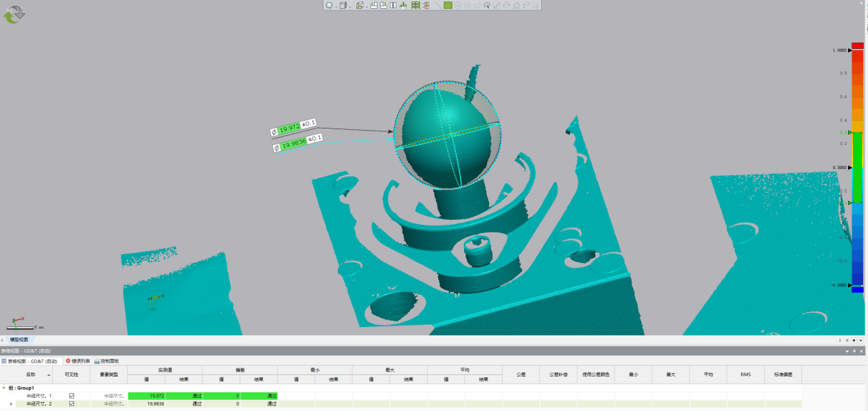Screen dimensions: 868x411
Task: Sort by the 名称 column header
Action: tap(31, 375)
